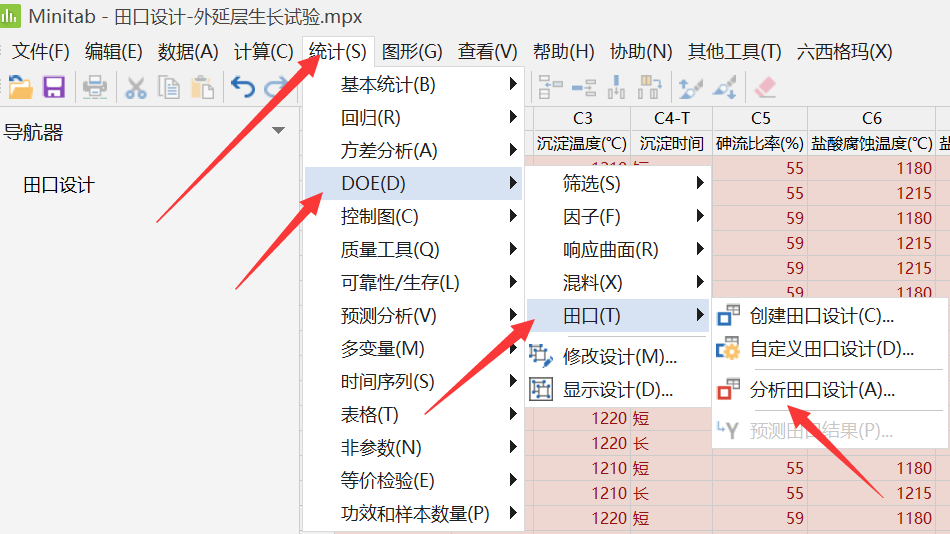Viewport: 950px width, 534px height.
Task: Select 田口设计 in the navigator
Action: (x=59, y=185)
